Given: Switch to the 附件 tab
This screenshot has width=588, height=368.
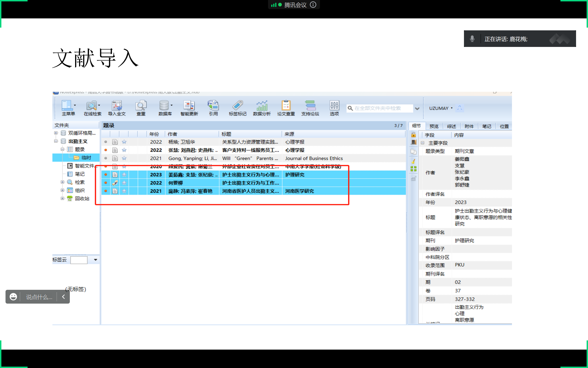Looking at the screenshot, I should point(469,126).
